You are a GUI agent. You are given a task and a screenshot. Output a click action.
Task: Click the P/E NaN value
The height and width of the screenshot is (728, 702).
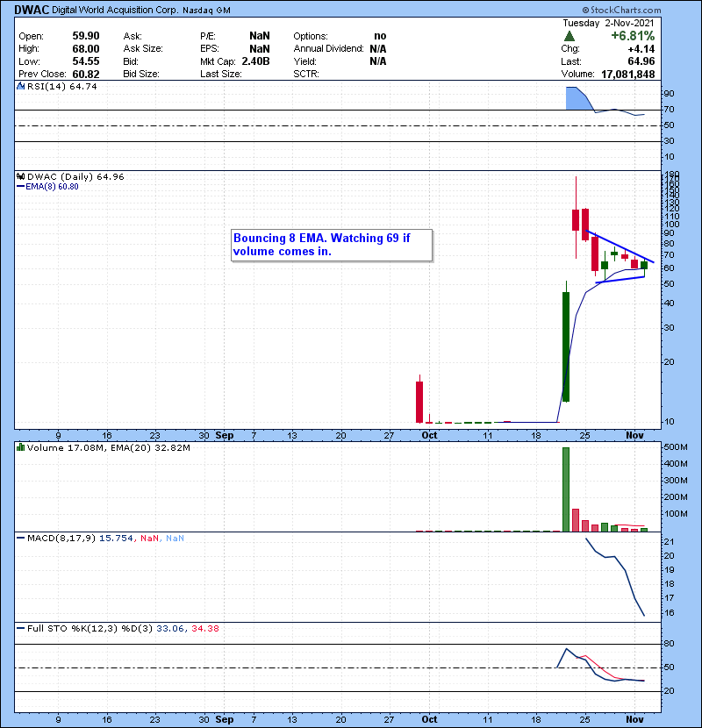(x=259, y=36)
